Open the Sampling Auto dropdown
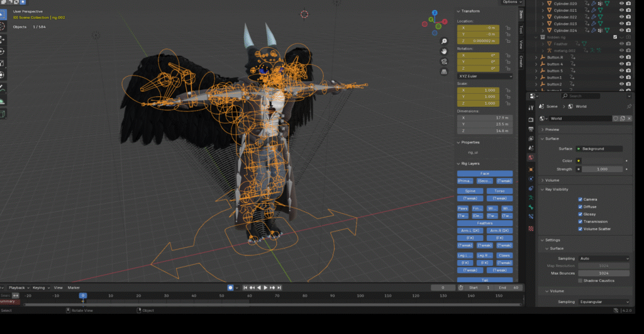Viewport: 644px width, 334px height. pyautogui.click(x=604, y=259)
